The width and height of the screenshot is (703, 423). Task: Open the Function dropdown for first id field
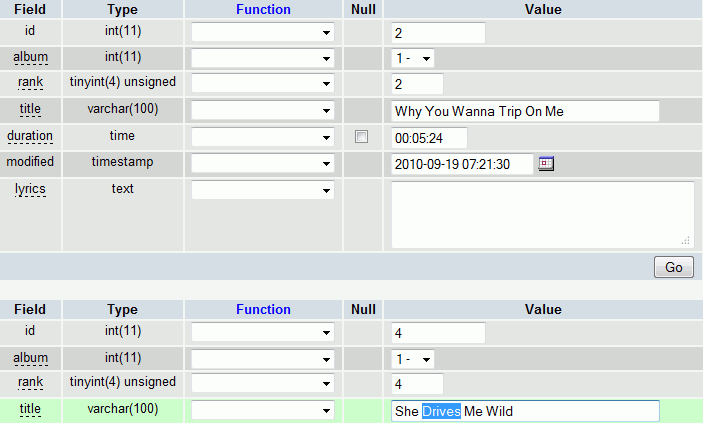[x=263, y=32]
